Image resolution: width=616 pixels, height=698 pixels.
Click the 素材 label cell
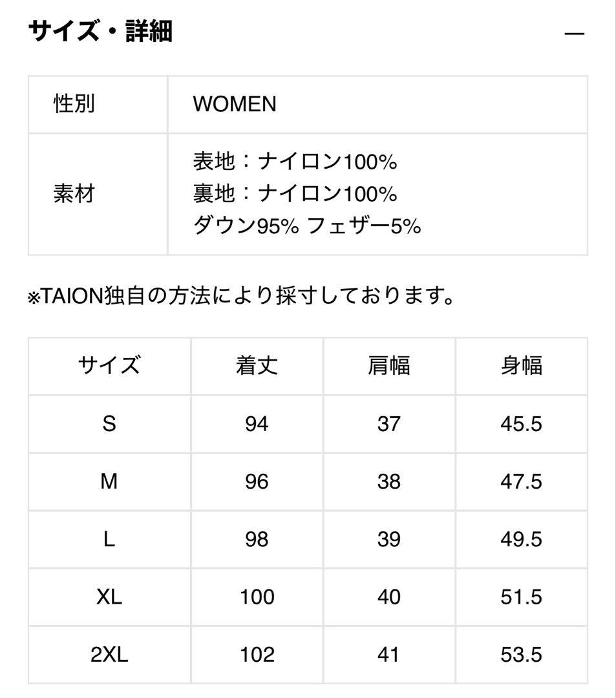[x=72, y=192]
